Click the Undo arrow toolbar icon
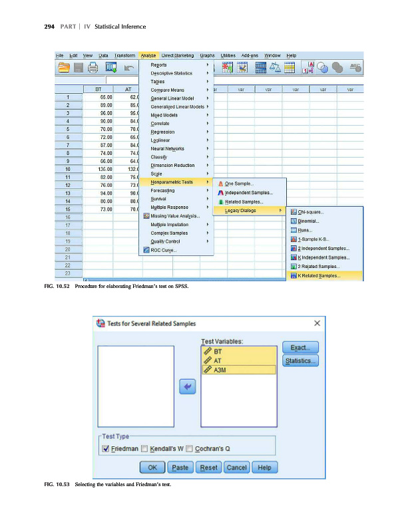 pos(128,68)
